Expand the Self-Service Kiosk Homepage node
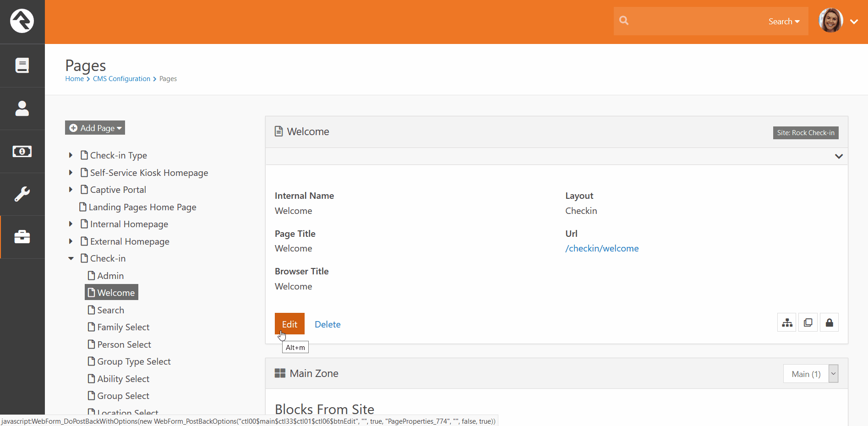Screen dimensions: 868x426 71,173
